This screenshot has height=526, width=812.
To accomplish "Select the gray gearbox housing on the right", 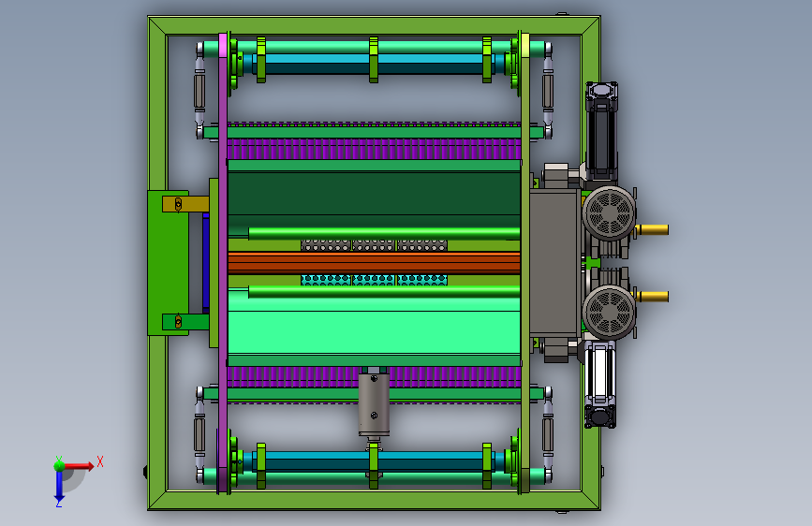I will pyautogui.click(x=554, y=263).
